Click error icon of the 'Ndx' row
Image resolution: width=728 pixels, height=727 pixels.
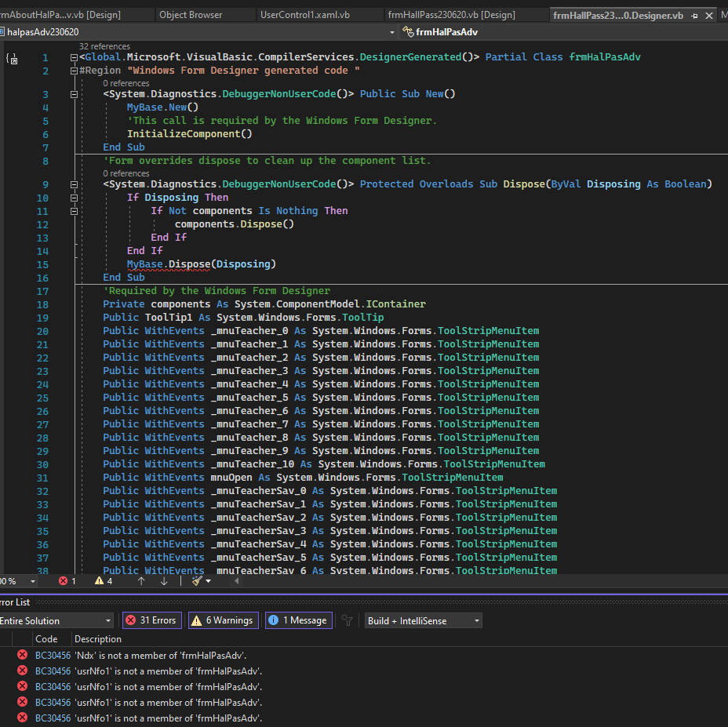coord(22,655)
